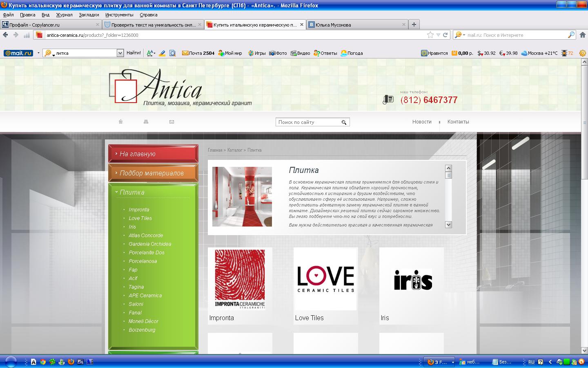Viewport: 588px width, 368px height.
Task: Open Видео in the mail.ru toolbar
Action: [300, 53]
